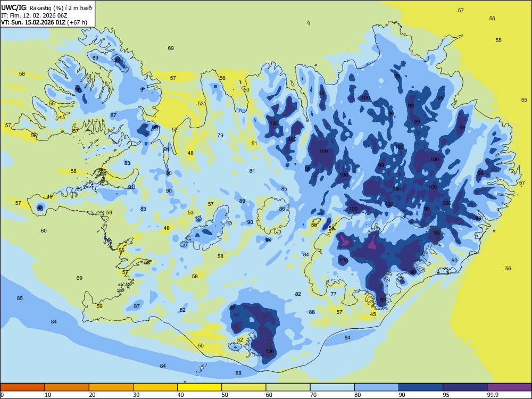
Task: Click the '10' legend tick label
Action: (48, 395)
